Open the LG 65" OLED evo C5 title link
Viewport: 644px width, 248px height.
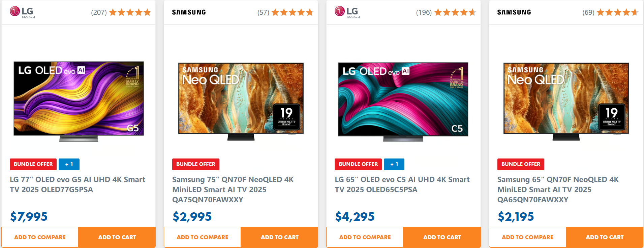pos(402,184)
